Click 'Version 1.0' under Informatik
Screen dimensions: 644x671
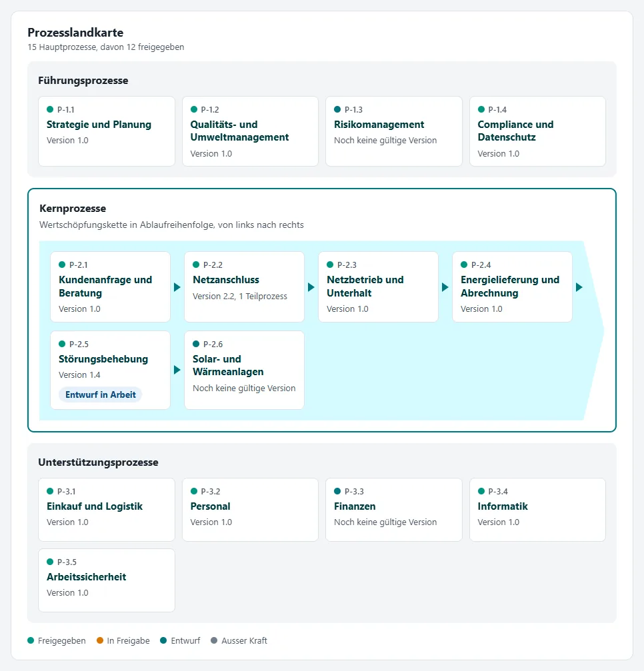pos(499,522)
